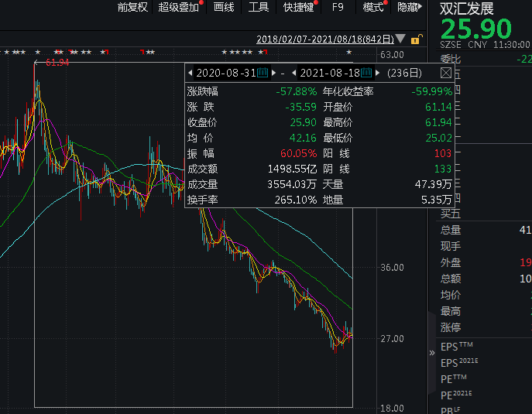Screen dimensions: 532x414
Task: Open the 超级叠加 overlay menu
Action: tap(178, 7)
